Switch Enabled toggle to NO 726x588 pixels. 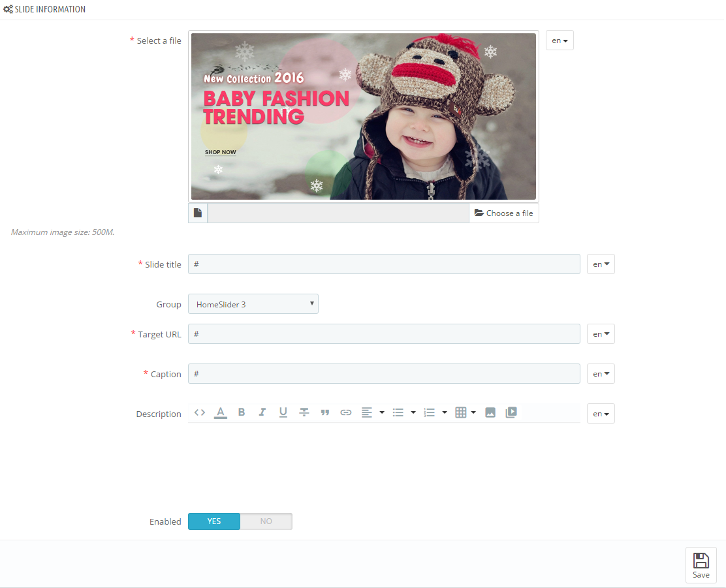click(266, 521)
